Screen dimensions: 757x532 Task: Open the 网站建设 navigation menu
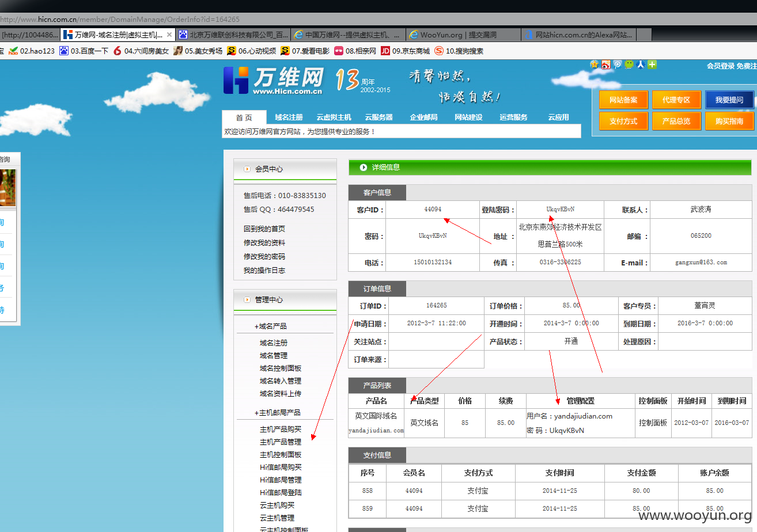click(468, 117)
